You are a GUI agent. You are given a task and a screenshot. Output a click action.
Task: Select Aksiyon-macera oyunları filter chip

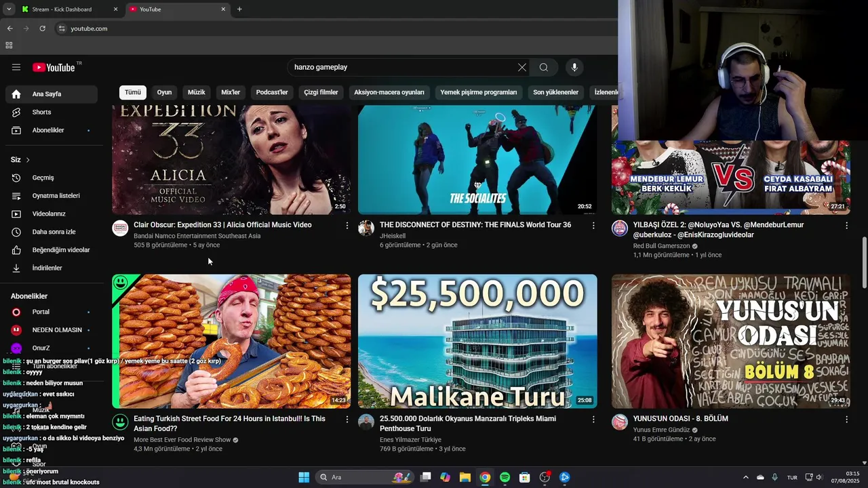[389, 92]
